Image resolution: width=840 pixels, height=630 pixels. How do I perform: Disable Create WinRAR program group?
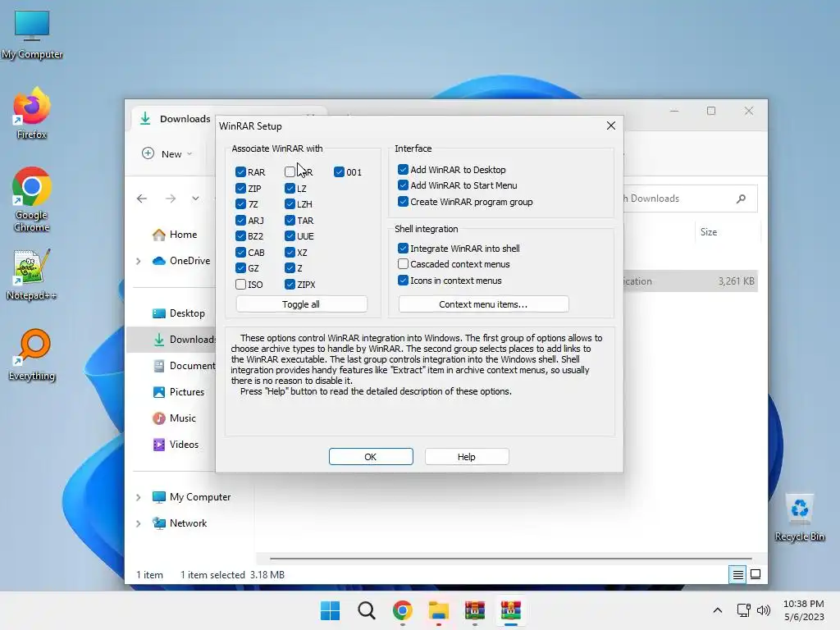(x=404, y=202)
